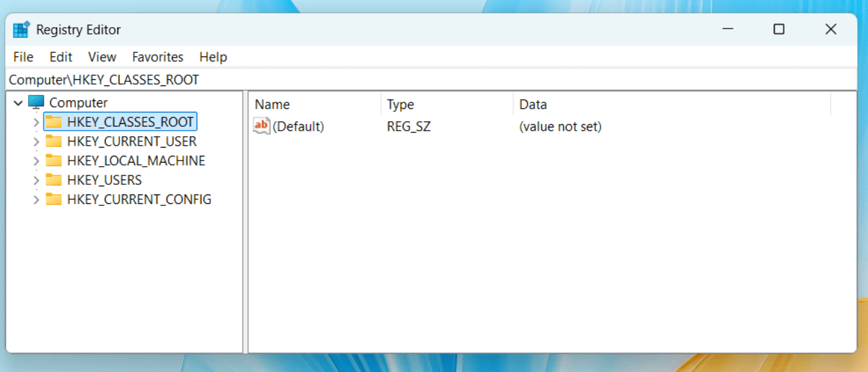Click the (value not set) data cell
This screenshot has height=372, width=868.
click(x=560, y=127)
